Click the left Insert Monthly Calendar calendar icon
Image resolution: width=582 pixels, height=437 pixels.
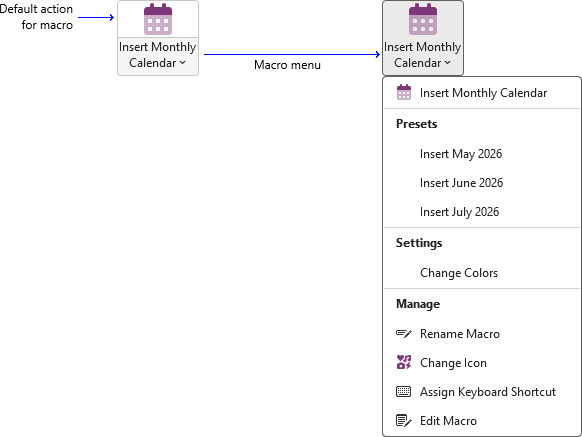pyautogui.click(x=158, y=19)
